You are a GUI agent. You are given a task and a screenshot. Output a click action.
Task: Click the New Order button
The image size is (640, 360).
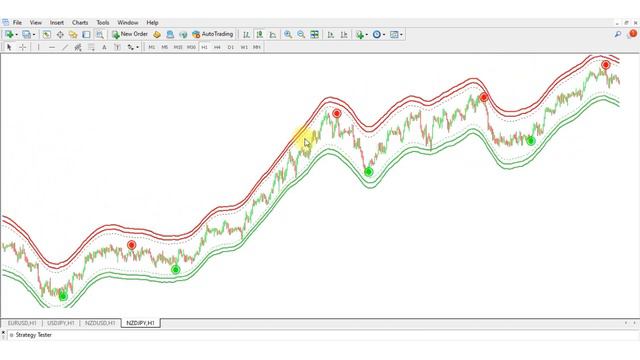130,34
